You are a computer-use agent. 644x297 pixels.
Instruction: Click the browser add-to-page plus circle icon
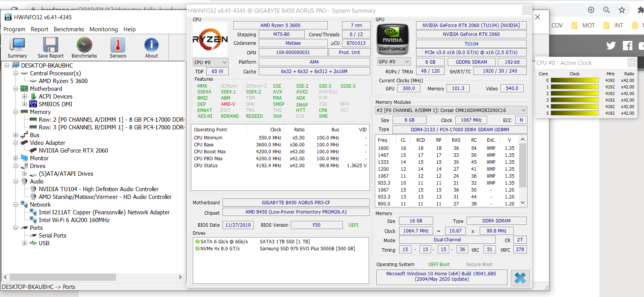[591, 10]
